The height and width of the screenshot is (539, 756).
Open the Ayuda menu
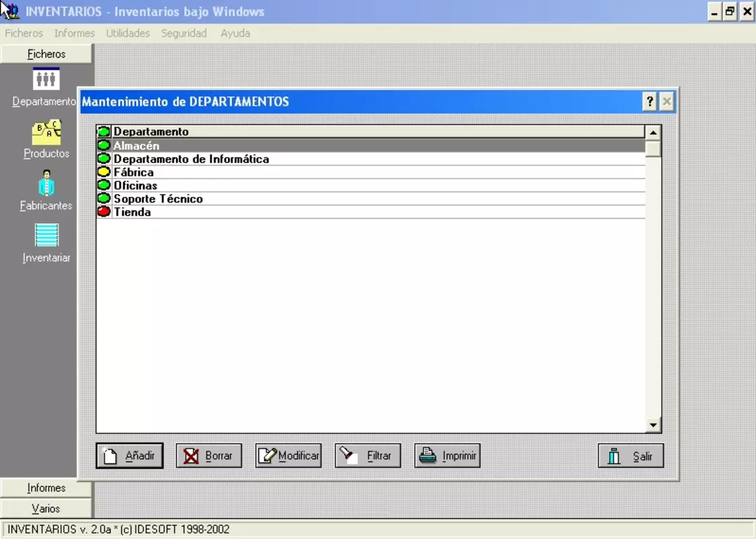tap(236, 33)
